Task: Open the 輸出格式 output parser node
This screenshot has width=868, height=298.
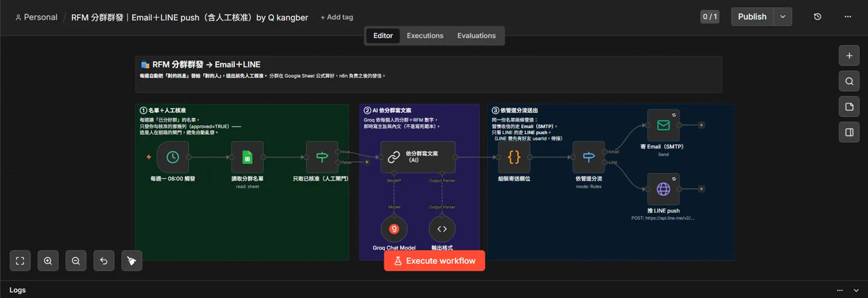Action: coord(442,229)
